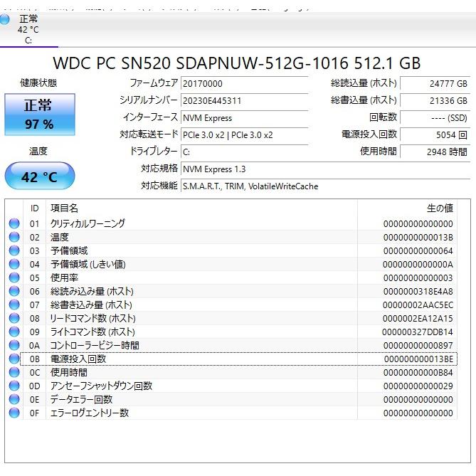
Task: Click status orb for row 02 温度
Action: coord(14,237)
